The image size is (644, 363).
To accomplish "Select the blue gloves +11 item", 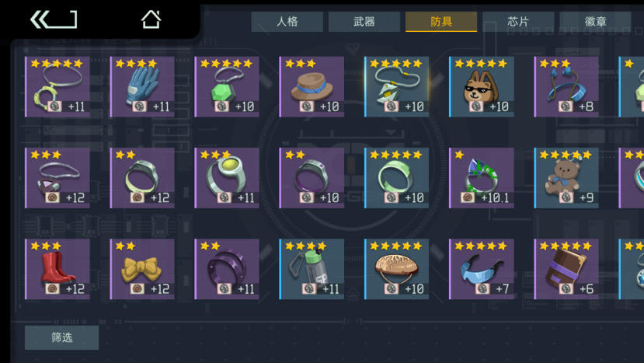I will pos(142,87).
